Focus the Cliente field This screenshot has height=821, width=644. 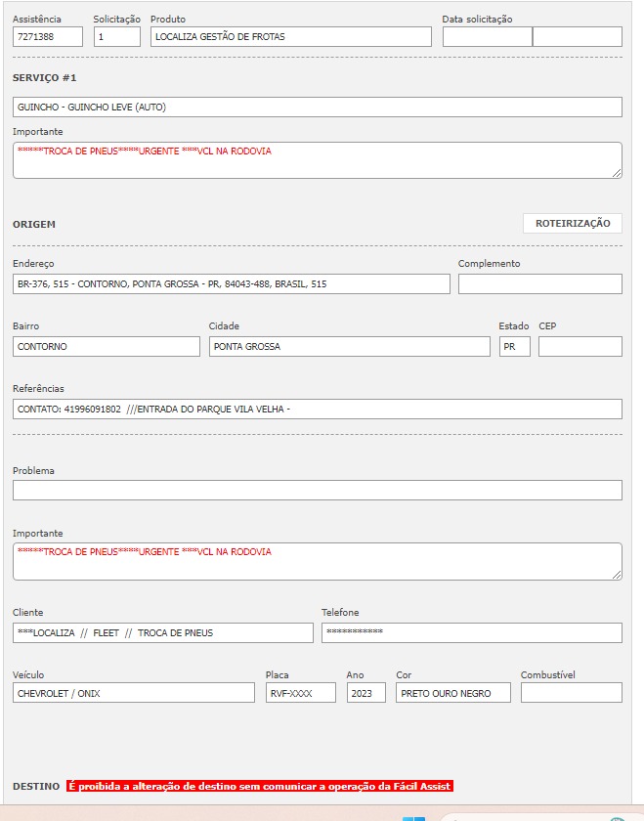click(x=162, y=633)
